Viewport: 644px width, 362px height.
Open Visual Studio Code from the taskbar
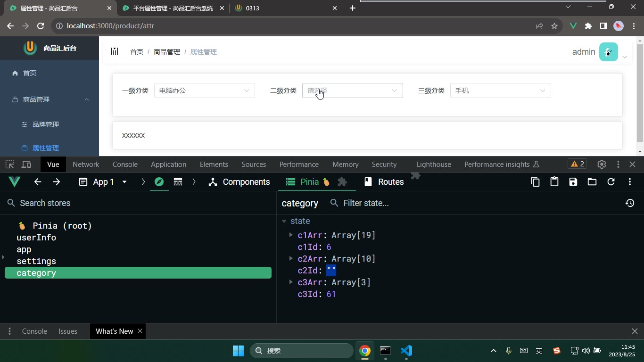[x=406, y=351]
